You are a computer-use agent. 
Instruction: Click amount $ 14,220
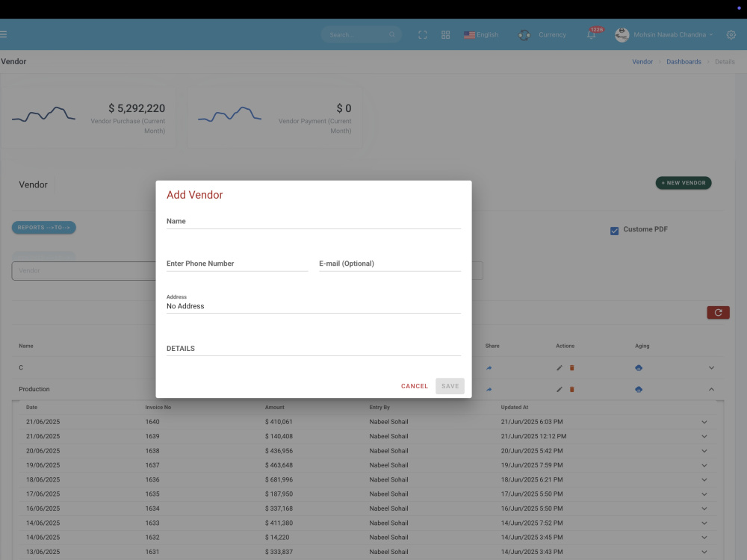pyautogui.click(x=277, y=538)
